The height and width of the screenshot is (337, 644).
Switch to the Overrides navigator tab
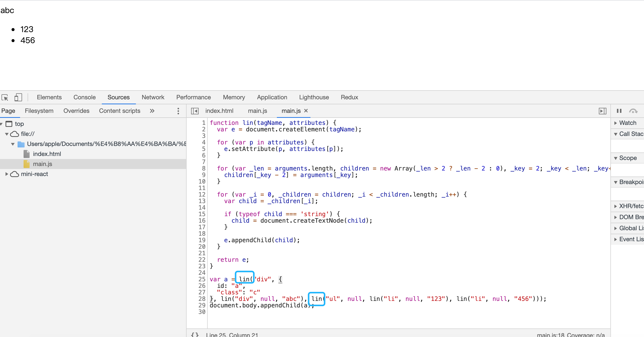coord(76,111)
